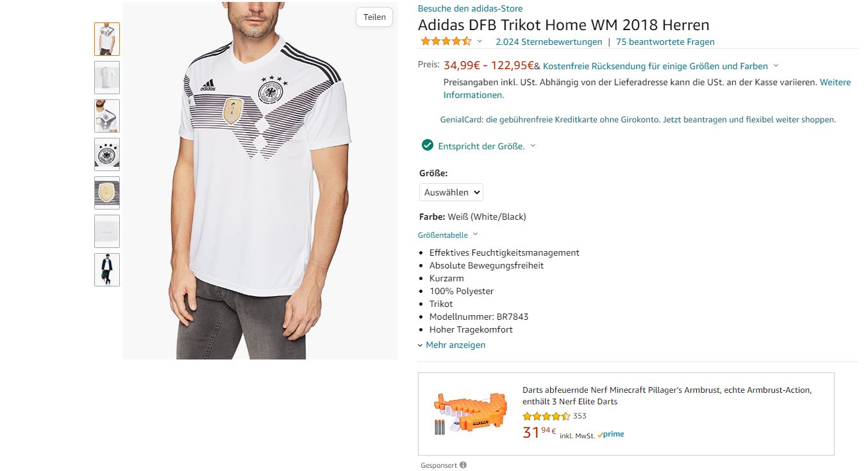Click the green checkmark beside "Entspricht der Größe"
Screen dimensions: 868x471
coord(427,145)
